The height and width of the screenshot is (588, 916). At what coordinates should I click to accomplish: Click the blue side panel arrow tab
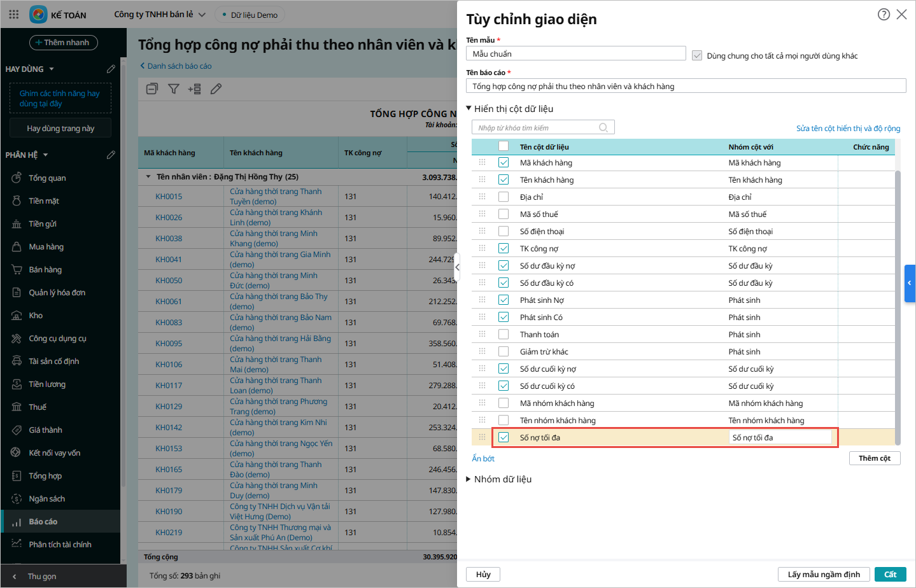pyautogui.click(x=910, y=283)
